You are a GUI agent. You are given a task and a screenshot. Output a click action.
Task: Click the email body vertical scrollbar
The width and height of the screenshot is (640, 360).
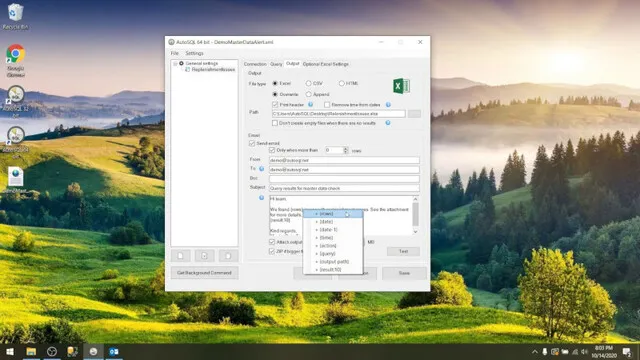click(416, 215)
